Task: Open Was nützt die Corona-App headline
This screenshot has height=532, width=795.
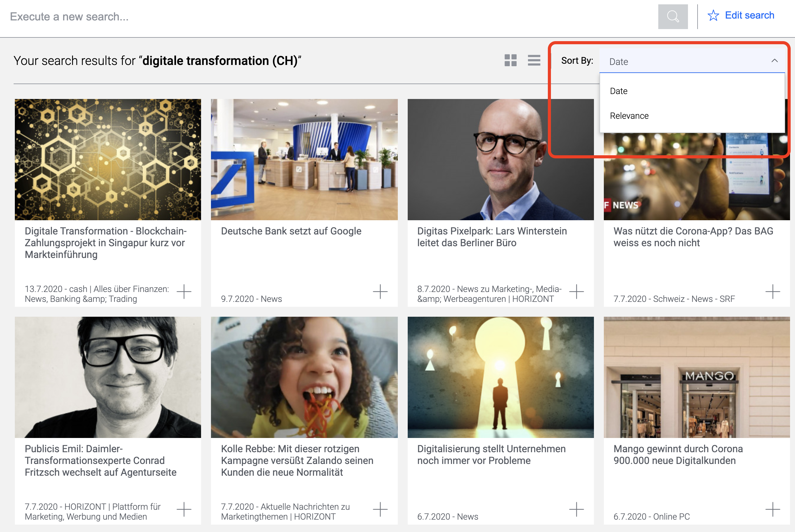Action: [x=693, y=237]
